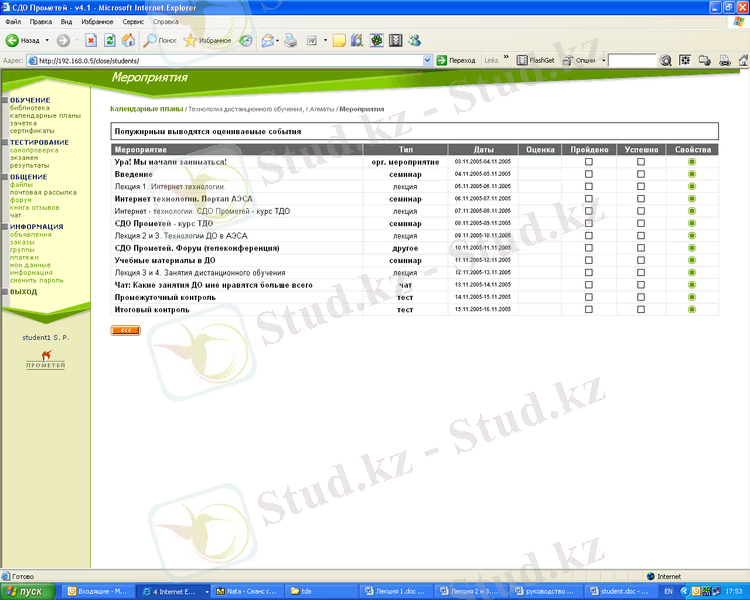This screenshot has width=750, height=600.
Task: Toggle Успешно checkbox for Итоговый контроль row
Action: tap(641, 310)
